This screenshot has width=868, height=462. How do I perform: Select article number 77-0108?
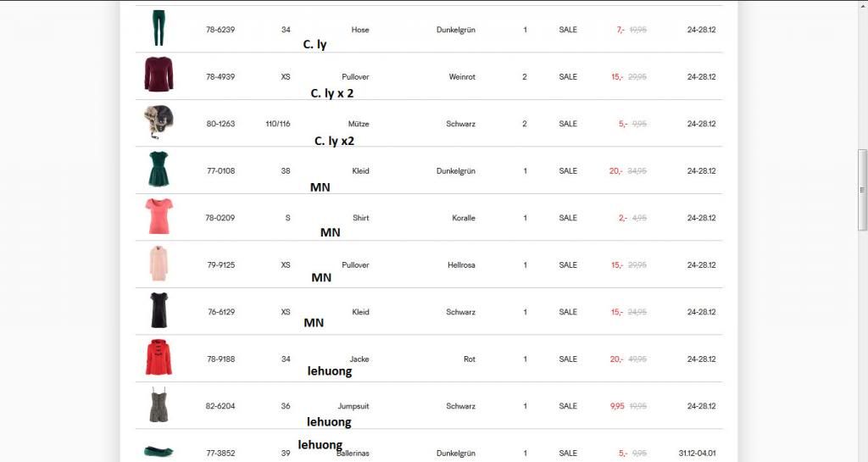coord(220,171)
